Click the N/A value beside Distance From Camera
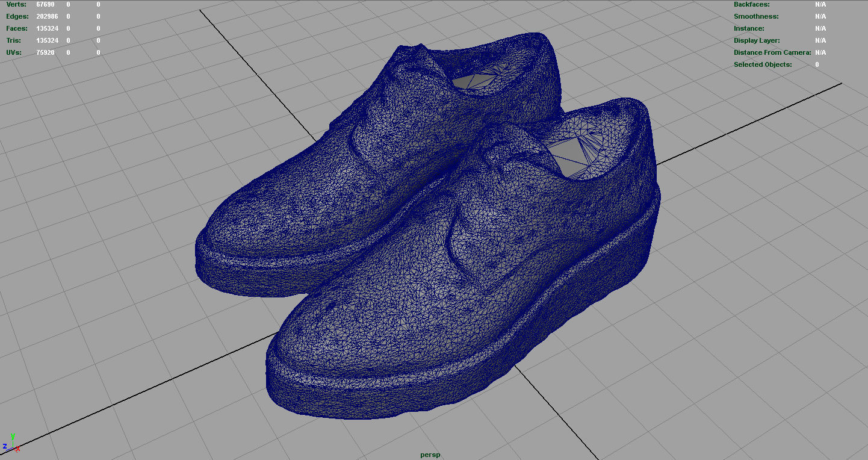The height and width of the screenshot is (460, 868). click(820, 52)
